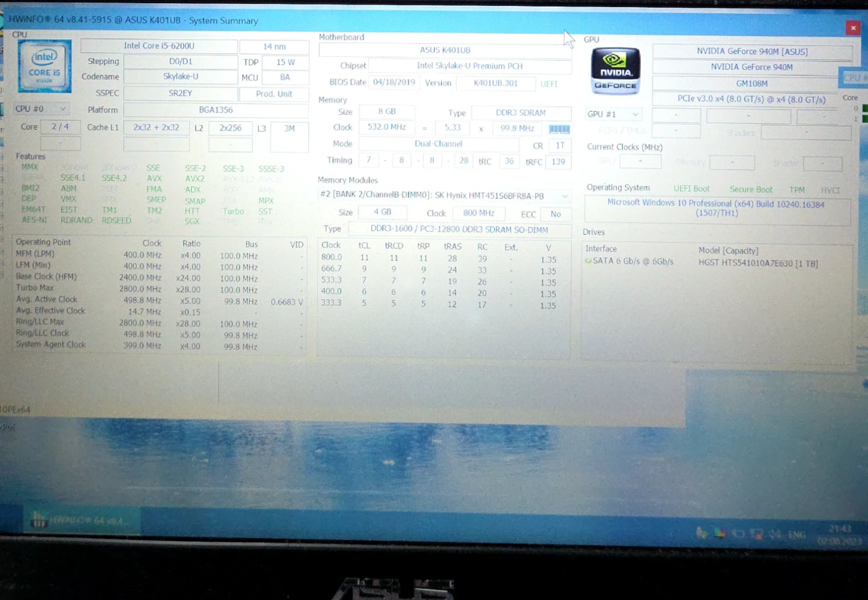Click the Turbo feature label
The width and height of the screenshot is (868, 600).
233,211
